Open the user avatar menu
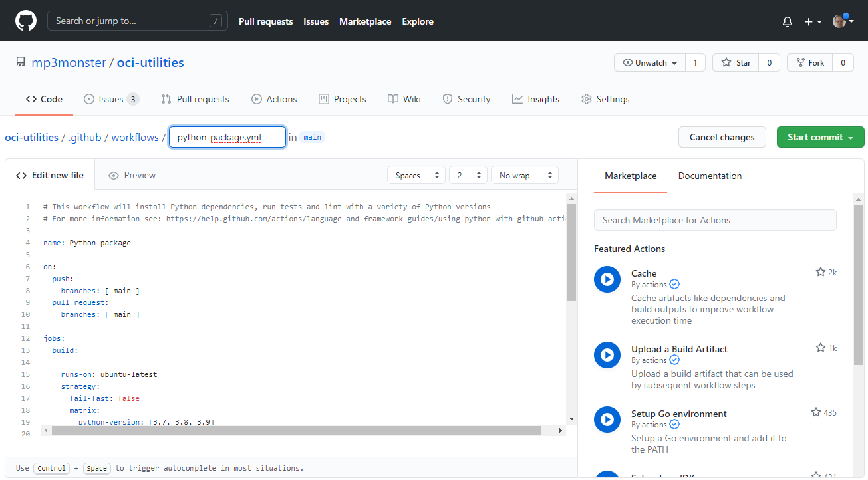 843,21
